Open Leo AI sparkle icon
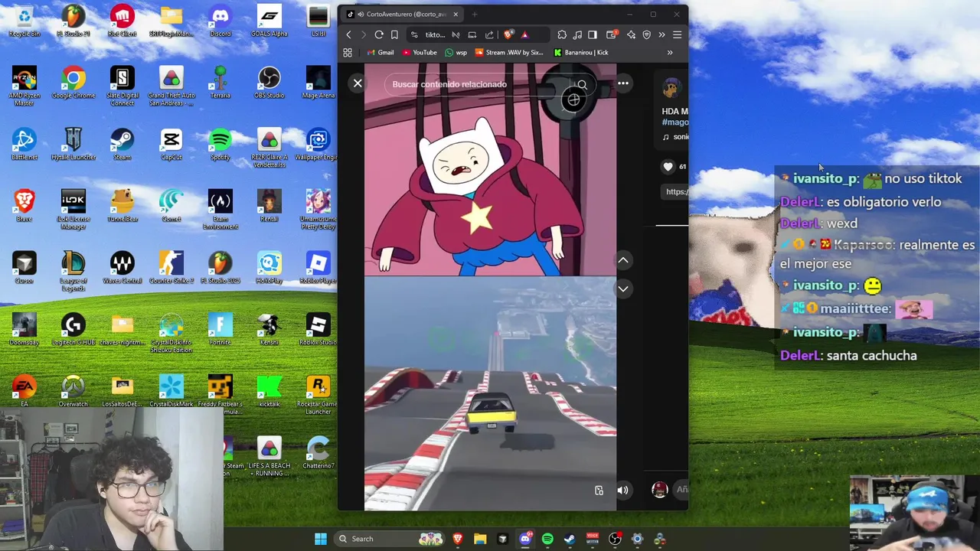Screen dimensions: 980x551 tap(631, 34)
